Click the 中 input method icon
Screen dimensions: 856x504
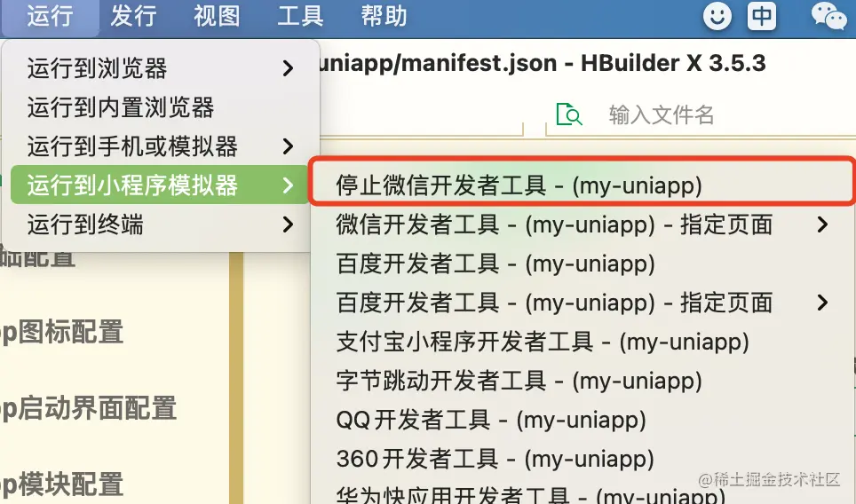[762, 16]
